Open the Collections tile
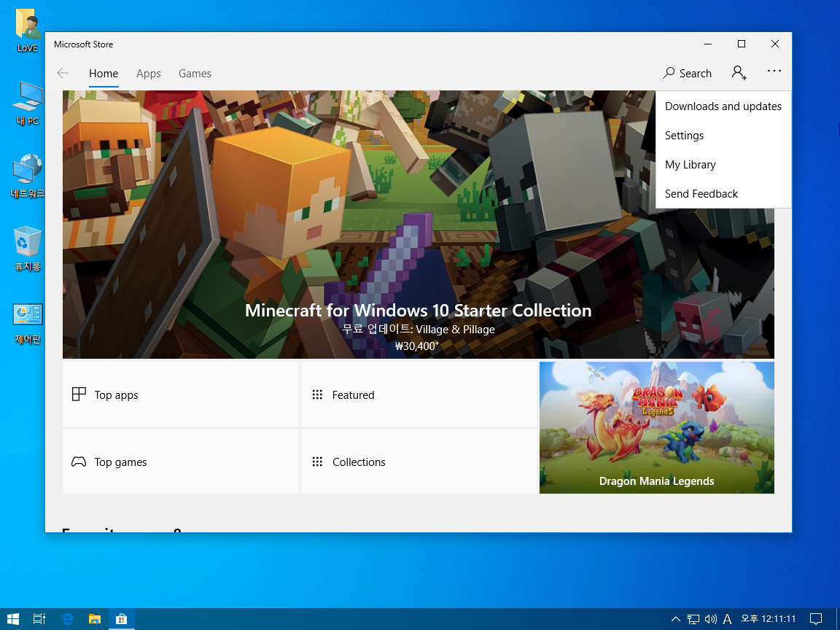 click(x=419, y=462)
